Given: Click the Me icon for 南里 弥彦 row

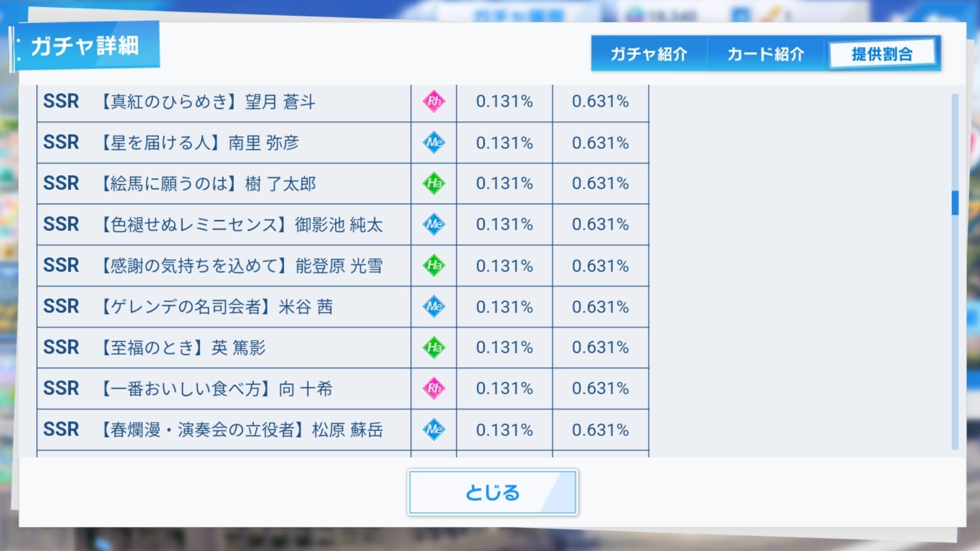Looking at the screenshot, I should [434, 142].
